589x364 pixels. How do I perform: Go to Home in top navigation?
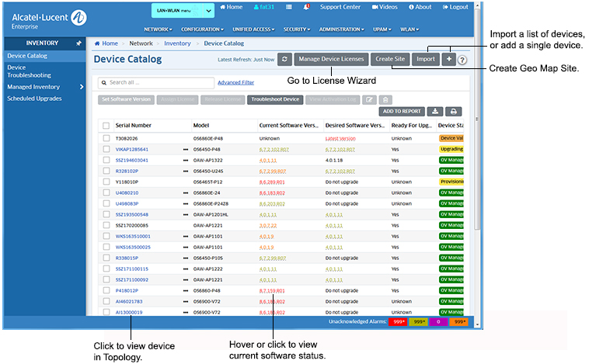coord(231,7)
